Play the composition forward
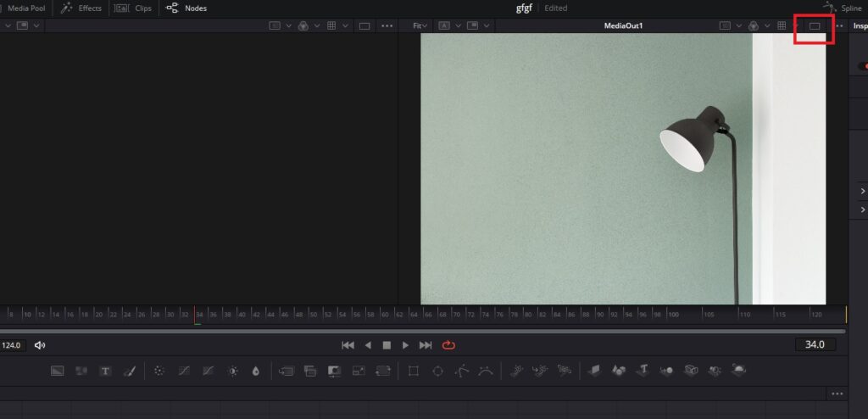This screenshot has width=868, height=419. [x=405, y=345]
